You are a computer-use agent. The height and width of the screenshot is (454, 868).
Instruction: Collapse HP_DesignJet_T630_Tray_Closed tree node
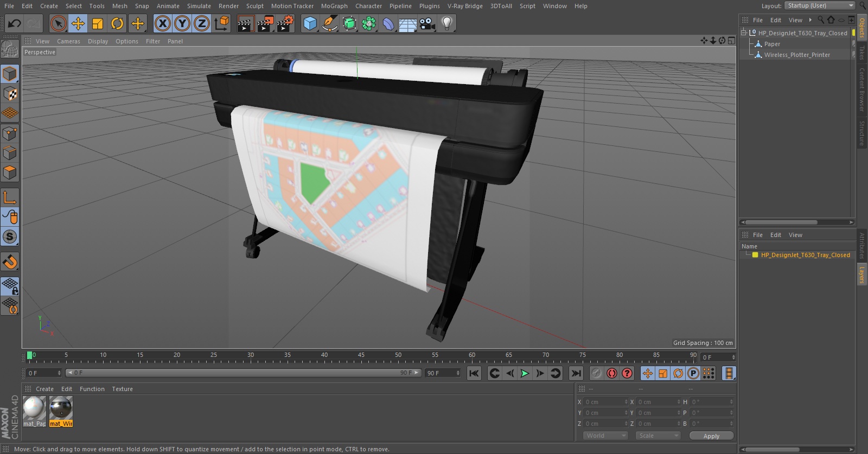coord(744,33)
